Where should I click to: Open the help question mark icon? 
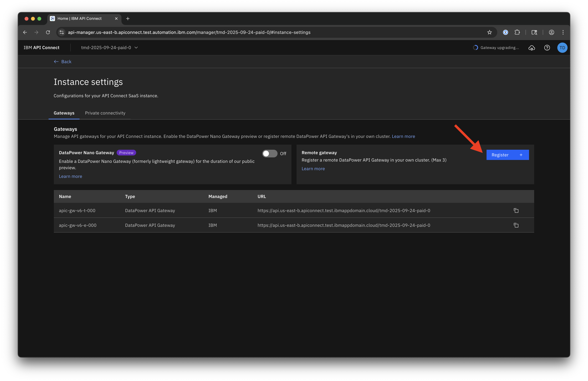click(547, 48)
